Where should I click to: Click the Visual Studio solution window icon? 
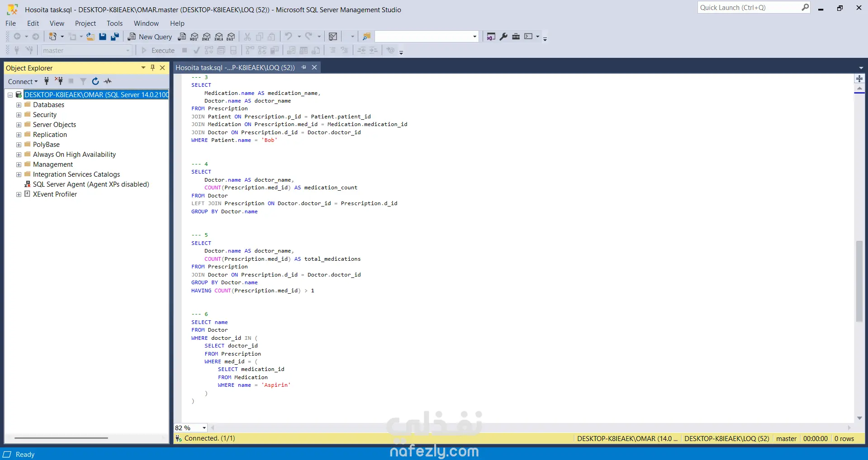tap(491, 37)
